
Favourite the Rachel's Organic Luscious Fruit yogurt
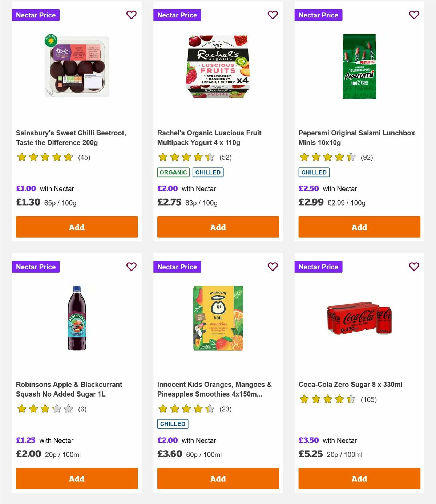coord(272,15)
